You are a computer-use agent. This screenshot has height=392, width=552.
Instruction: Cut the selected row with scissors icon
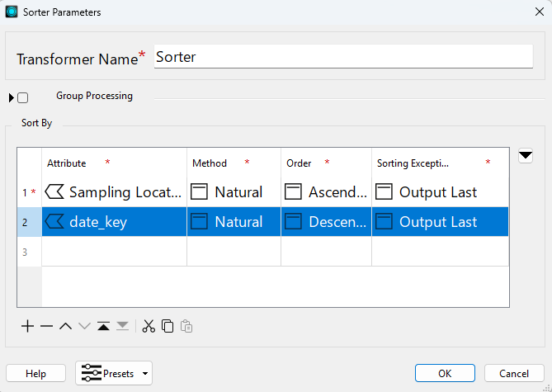[149, 326]
